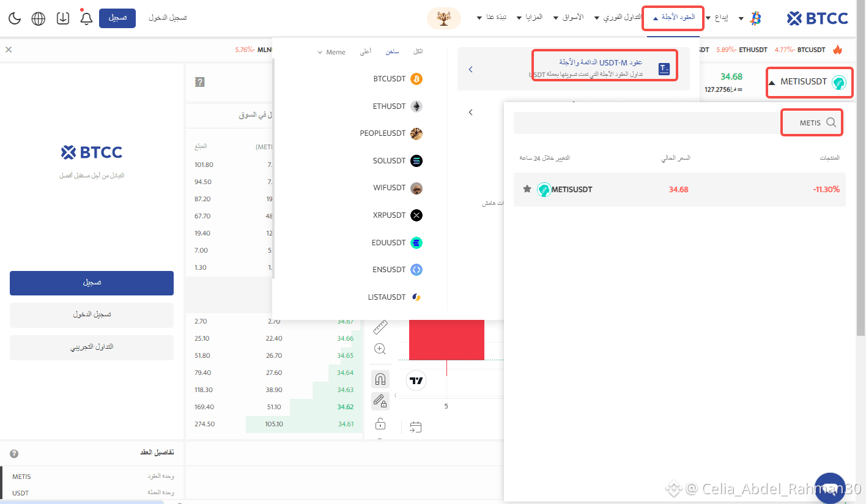Click السعر الحالي column header

[x=676, y=158]
